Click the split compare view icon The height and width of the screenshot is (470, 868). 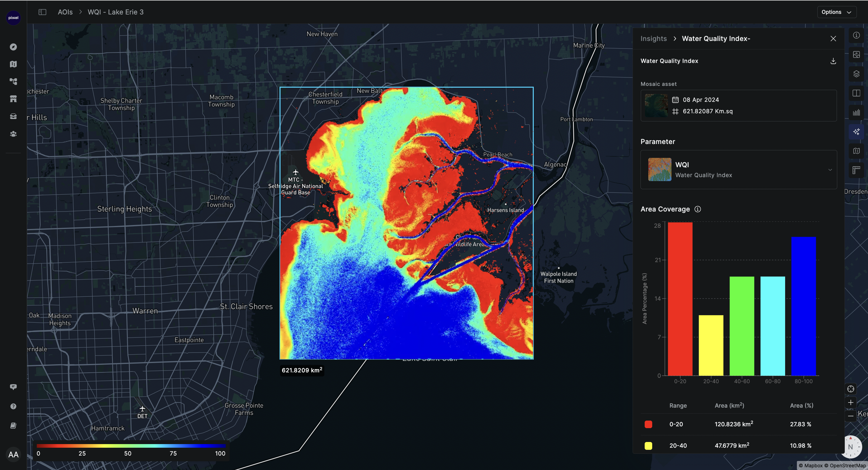[x=856, y=93]
